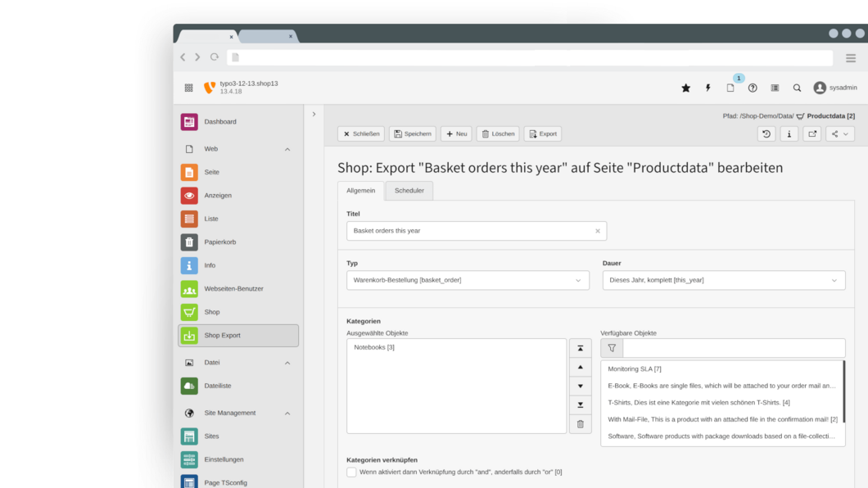Open the record history icon

point(766,134)
